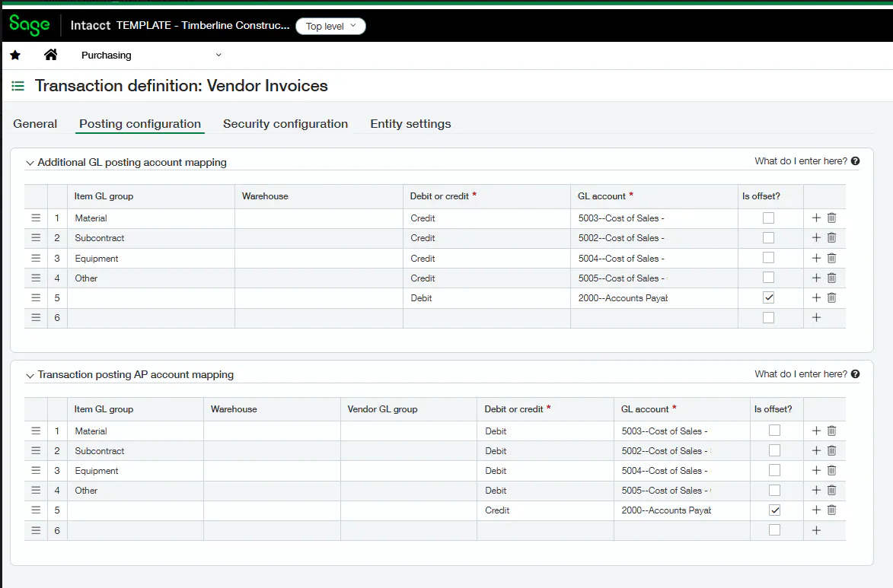
Task: Click the favorites star icon
Action: pos(15,56)
